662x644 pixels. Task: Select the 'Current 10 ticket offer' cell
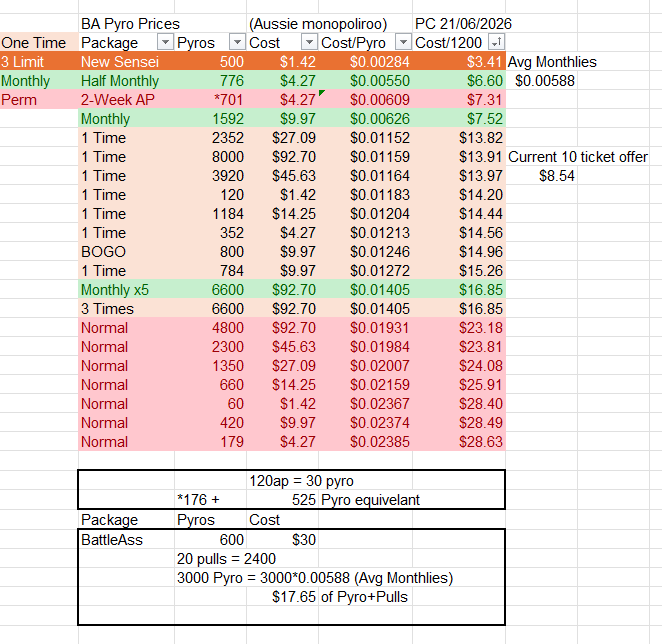pyautogui.click(x=578, y=157)
